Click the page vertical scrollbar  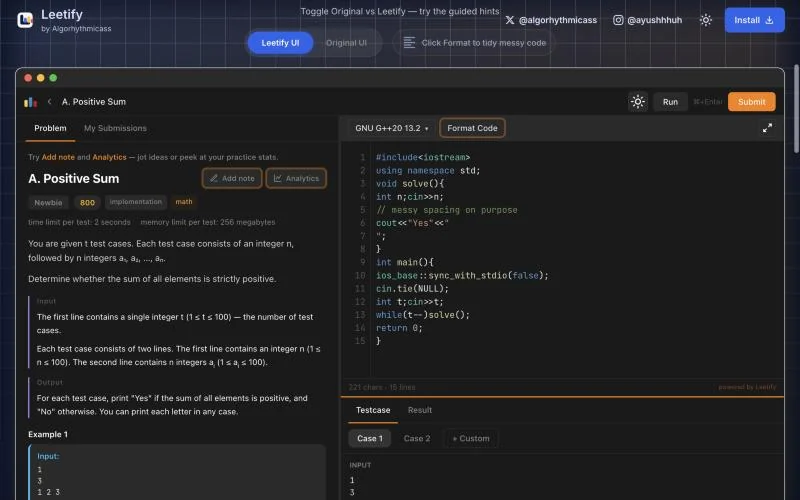point(796,109)
